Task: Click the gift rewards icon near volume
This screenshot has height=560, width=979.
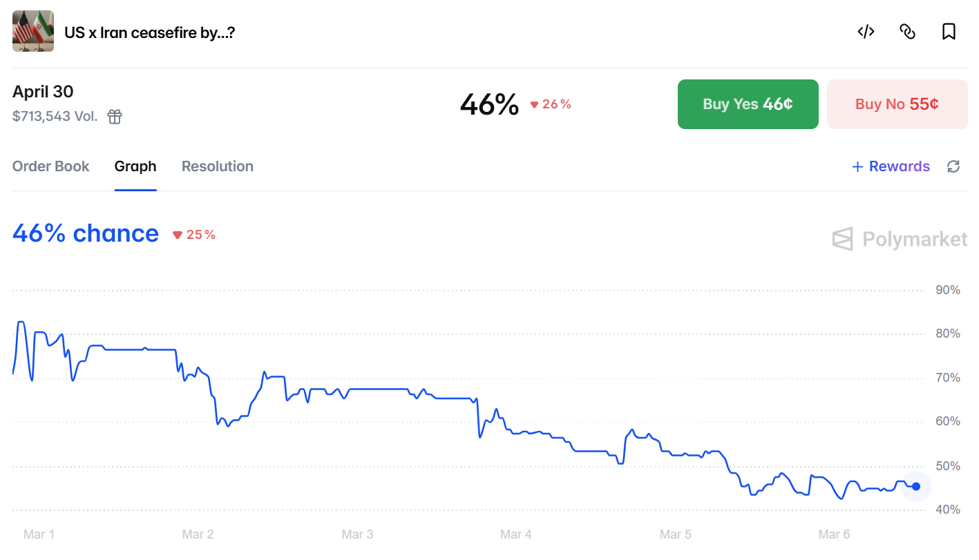Action: [x=115, y=117]
